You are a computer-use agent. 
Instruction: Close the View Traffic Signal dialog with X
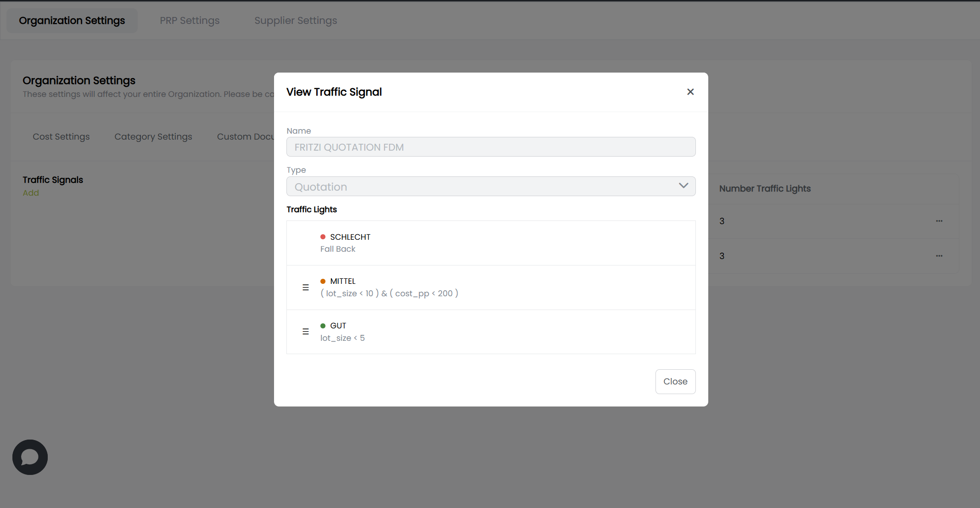[690, 92]
